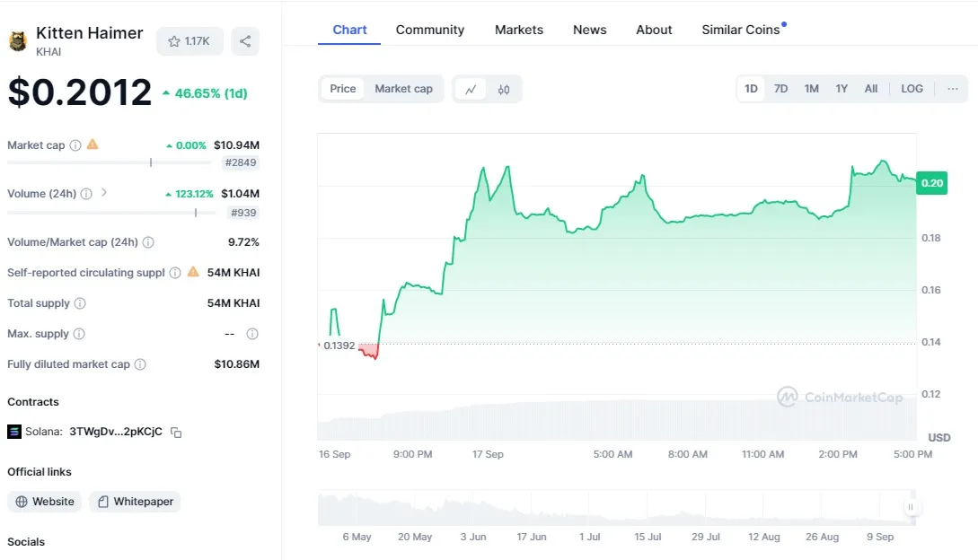Switch to candlestick chart view
This screenshot has height=560, width=978.
click(x=504, y=89)
